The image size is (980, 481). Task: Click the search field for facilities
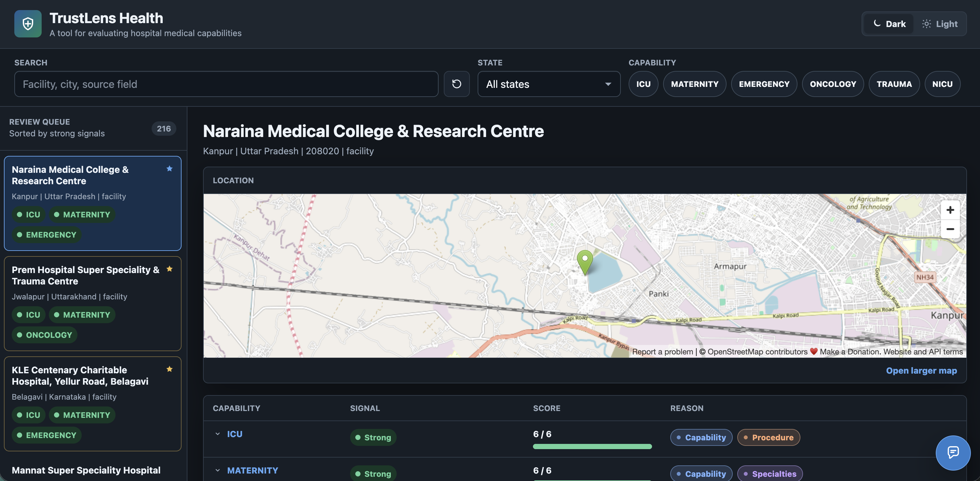click(226, 84)
